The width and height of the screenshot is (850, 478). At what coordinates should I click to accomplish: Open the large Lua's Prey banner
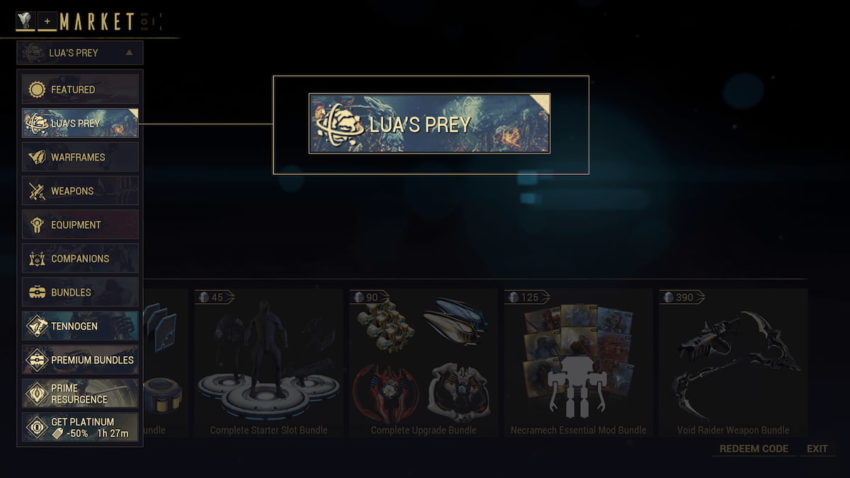click(429, 124)
